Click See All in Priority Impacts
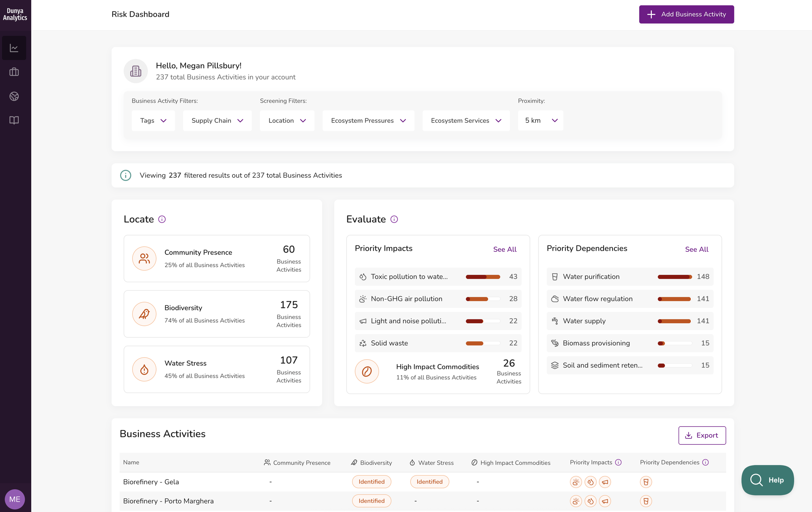Viewport: 812px width, 512px height. [x=504, y=249]
